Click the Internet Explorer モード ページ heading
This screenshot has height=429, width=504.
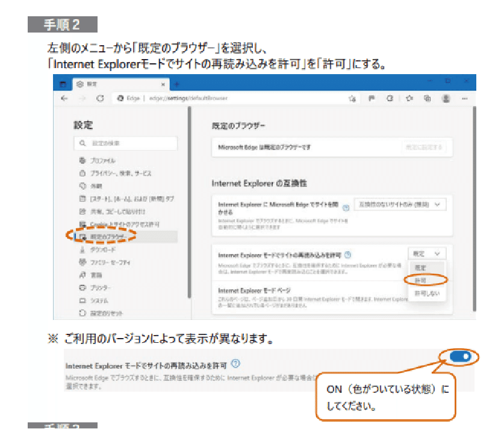254,290
